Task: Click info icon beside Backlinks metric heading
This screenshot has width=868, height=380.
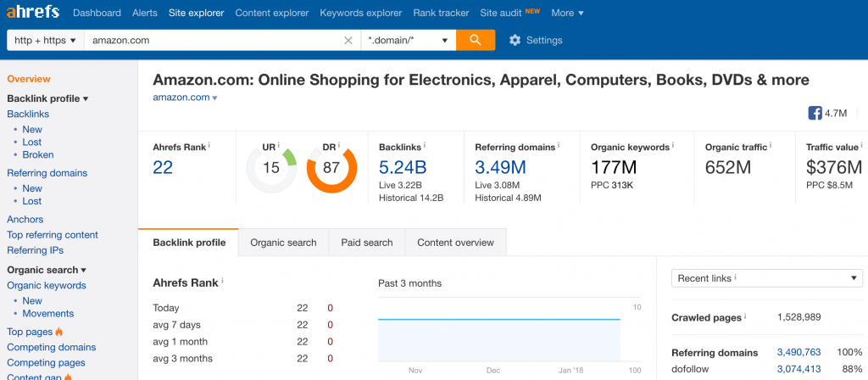Action: click(424, 145)
